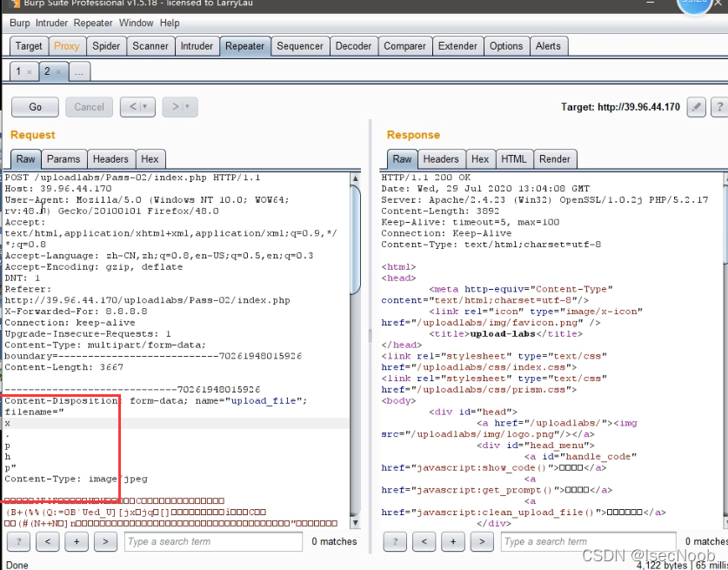Open the Intruder menu
Image resolution: width=728 pixels, height=570 pixels.
click(x=51, y=23)
